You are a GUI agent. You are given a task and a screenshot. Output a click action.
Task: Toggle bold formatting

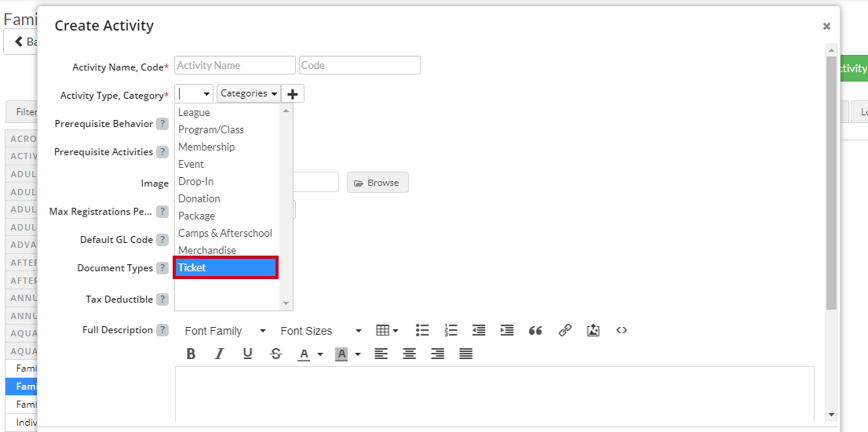(x=191, y=354)
